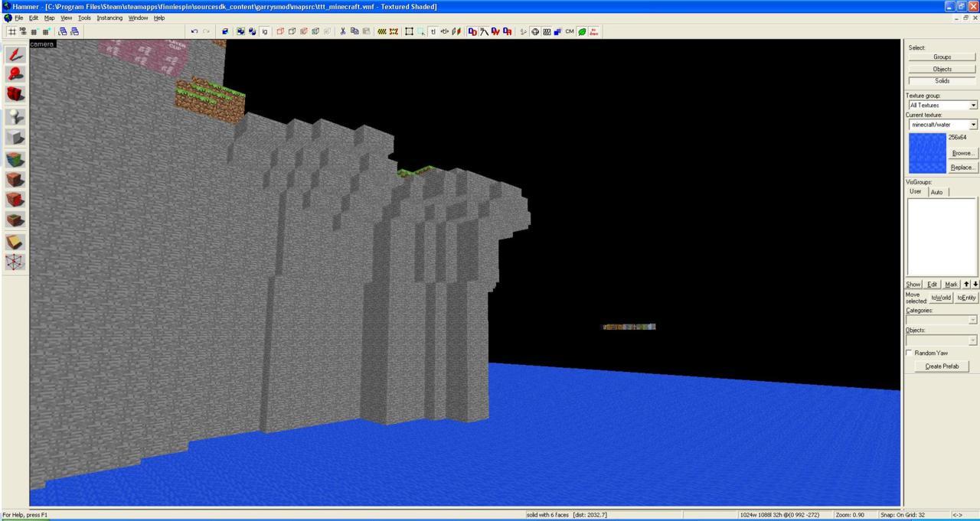Click the Browse... texture button
This screenshot has width=980, height=521.
point(962,153)
